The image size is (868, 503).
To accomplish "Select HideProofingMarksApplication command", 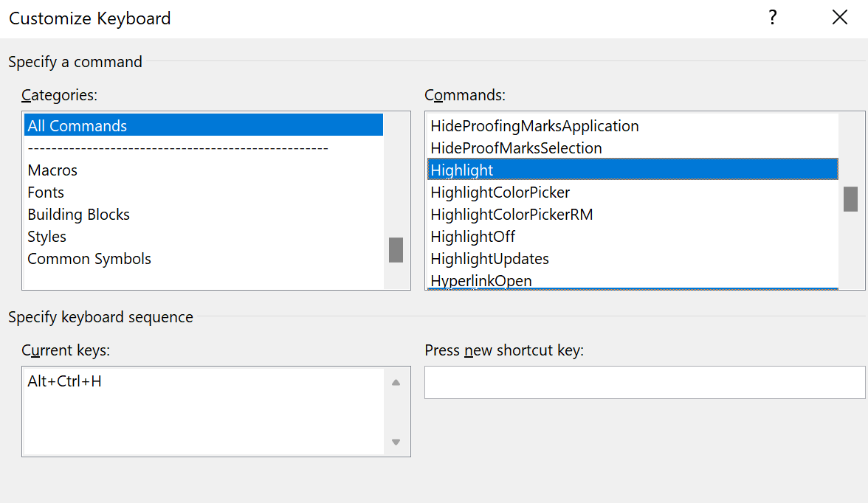I will (x=534, y=126).
